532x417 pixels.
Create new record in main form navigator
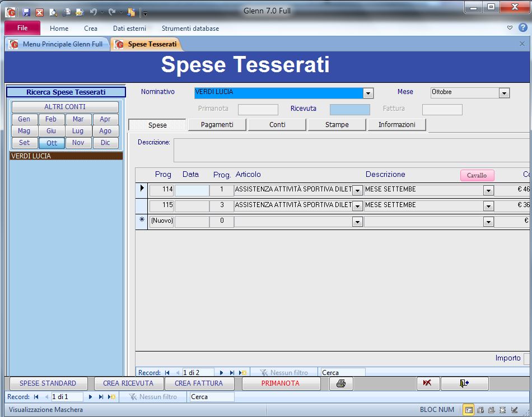click(111, 397)
